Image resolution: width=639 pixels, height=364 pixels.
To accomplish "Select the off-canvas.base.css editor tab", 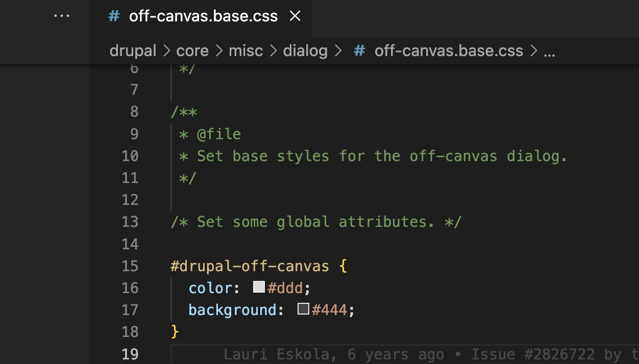I will coord(203,16).
